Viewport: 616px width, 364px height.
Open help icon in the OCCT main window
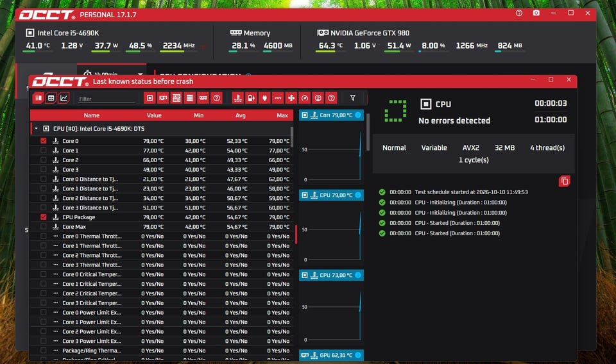point(519,13)
